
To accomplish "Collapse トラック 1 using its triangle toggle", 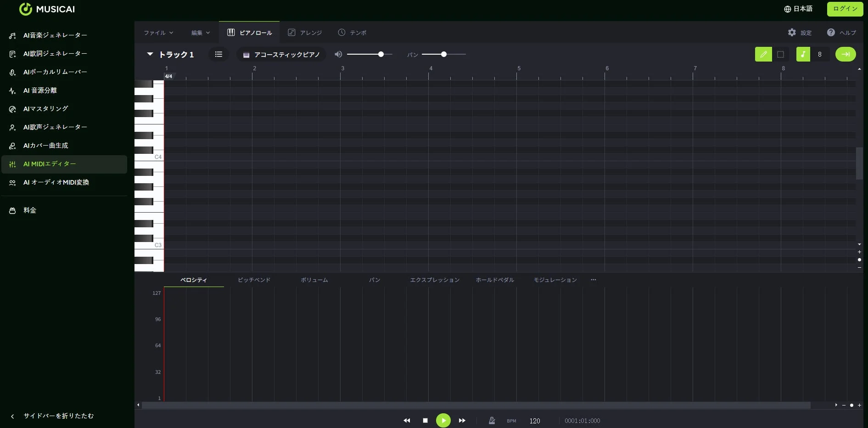I will coord(150,54).
